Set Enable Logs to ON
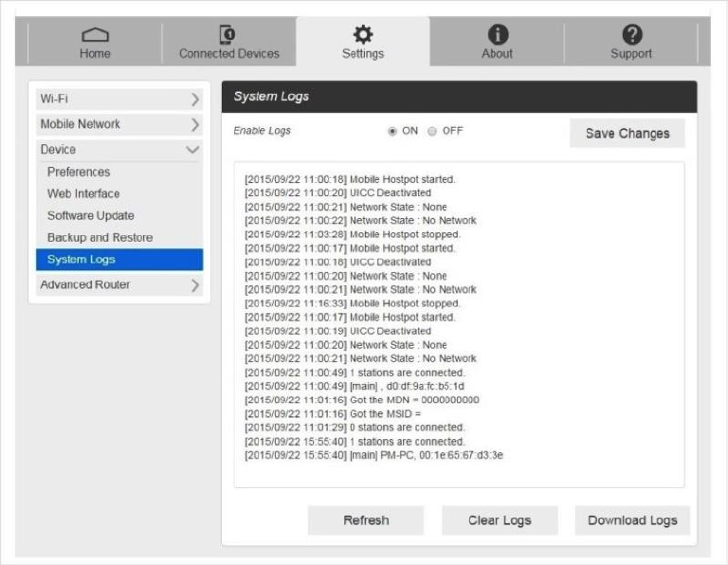 click(392, 132)
